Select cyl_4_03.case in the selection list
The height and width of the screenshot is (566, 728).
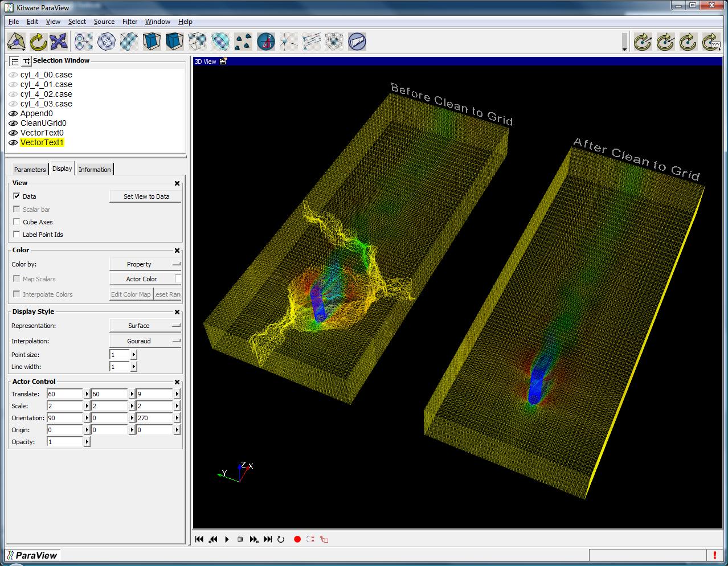[x=46, y=104]
